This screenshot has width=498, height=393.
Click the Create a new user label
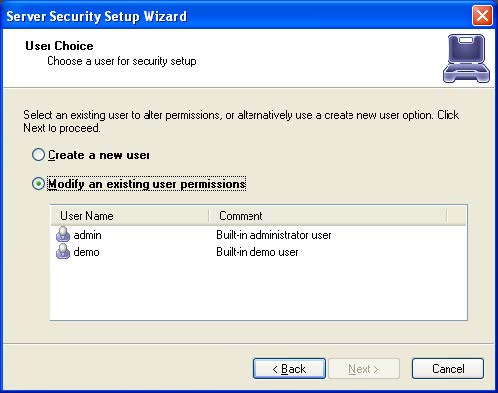(99, 155)
